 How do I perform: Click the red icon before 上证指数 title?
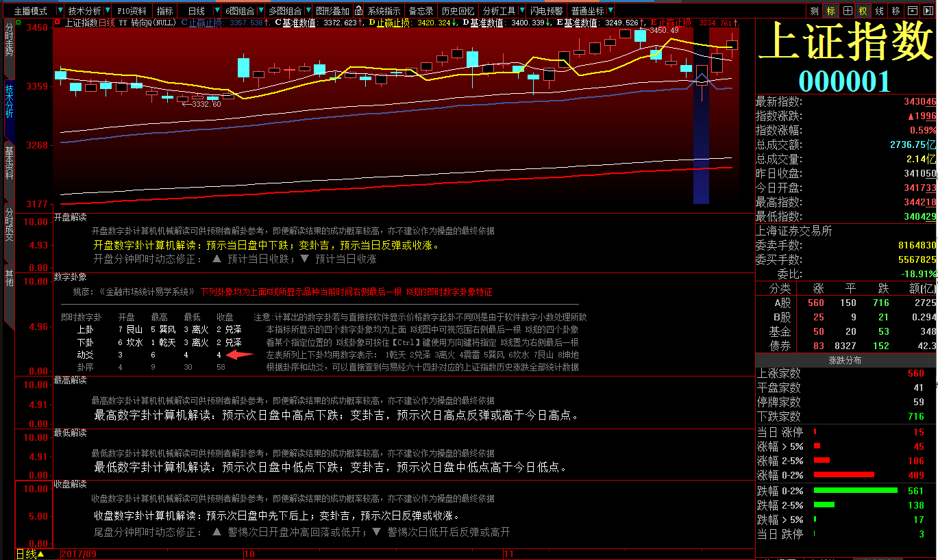pos(58,23)
